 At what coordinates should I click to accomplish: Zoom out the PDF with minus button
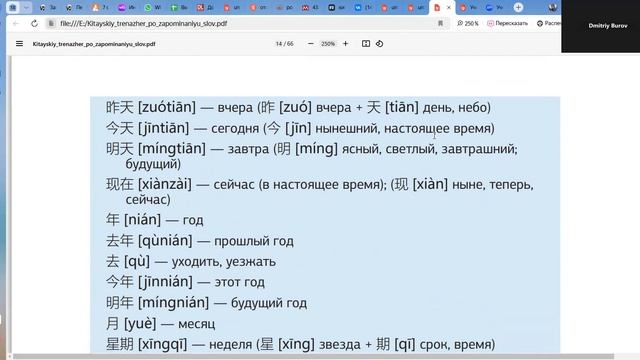[311, 44]
